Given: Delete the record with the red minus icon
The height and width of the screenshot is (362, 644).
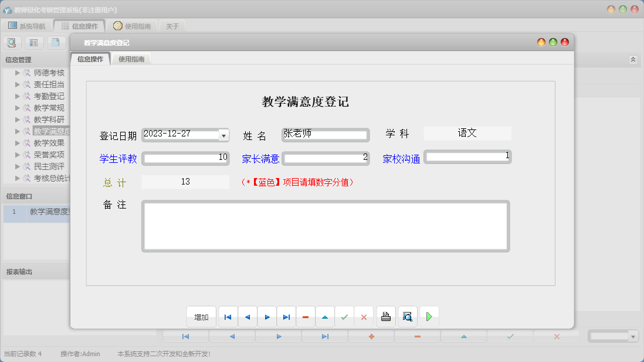Looking at the screenshot, I should tap(306, 316).
